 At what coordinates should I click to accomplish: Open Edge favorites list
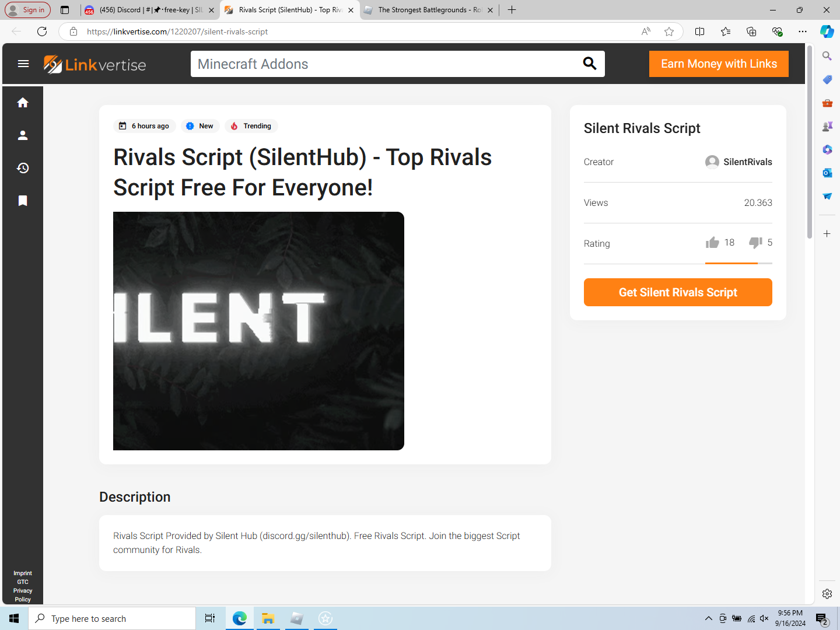[x=726, y=32]
